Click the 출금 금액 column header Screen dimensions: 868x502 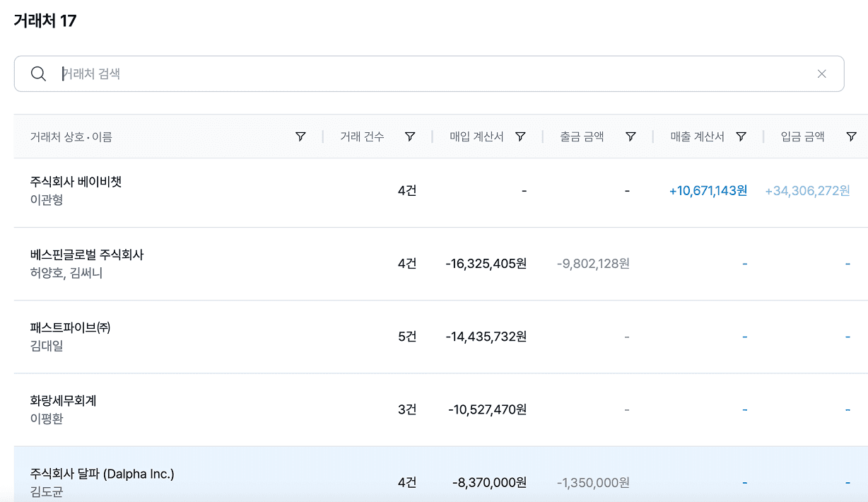(582, 136)
